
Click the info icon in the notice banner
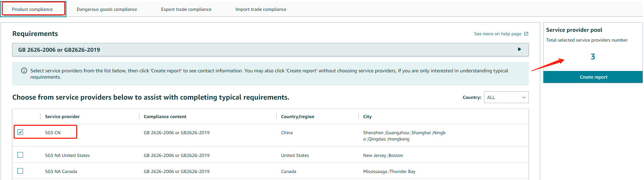[24, 71]
